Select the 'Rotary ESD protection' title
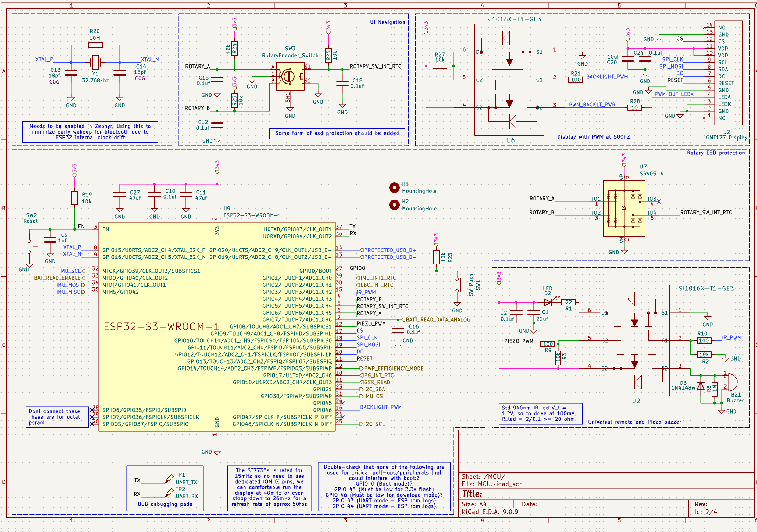This screenshot has height=532, width=757. [x=716, y=153]
